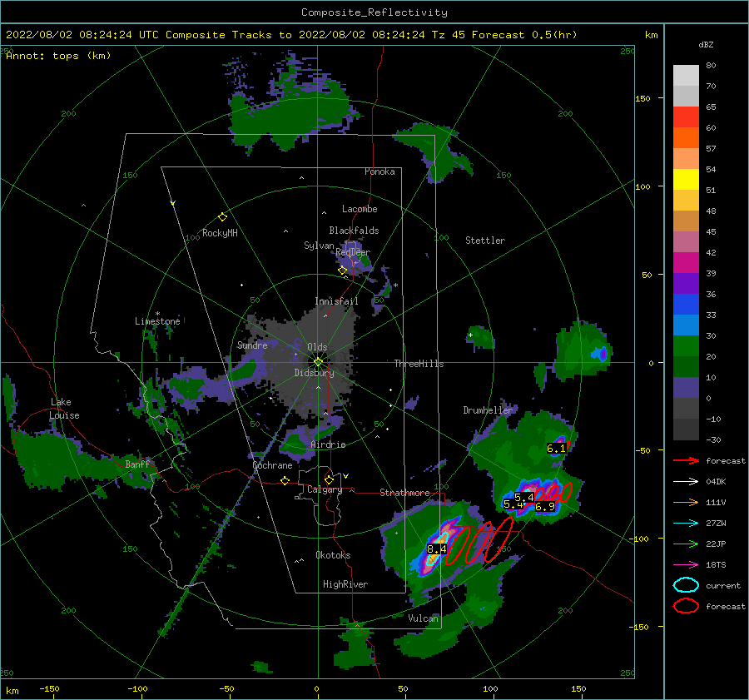Screen dimensions: 749x700
Task: Click the Blackfalds city label
Action: (354, 231)
